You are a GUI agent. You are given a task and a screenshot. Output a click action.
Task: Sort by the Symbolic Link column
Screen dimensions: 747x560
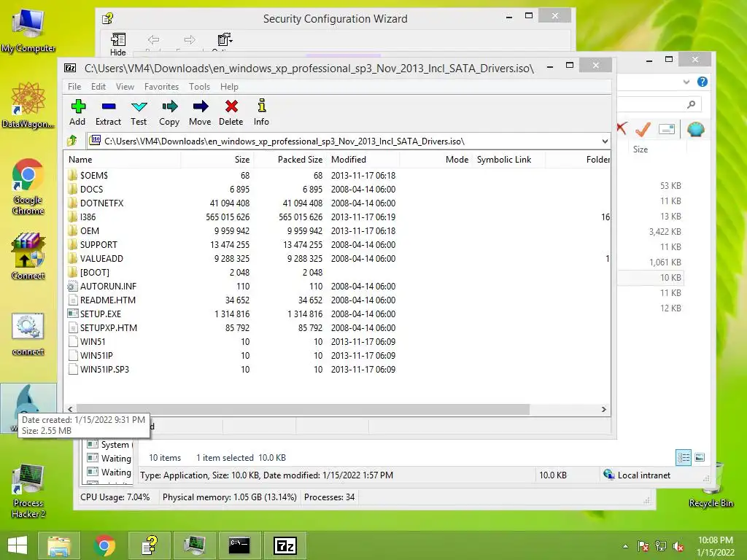pyautogui.click(x=508, y=160)
